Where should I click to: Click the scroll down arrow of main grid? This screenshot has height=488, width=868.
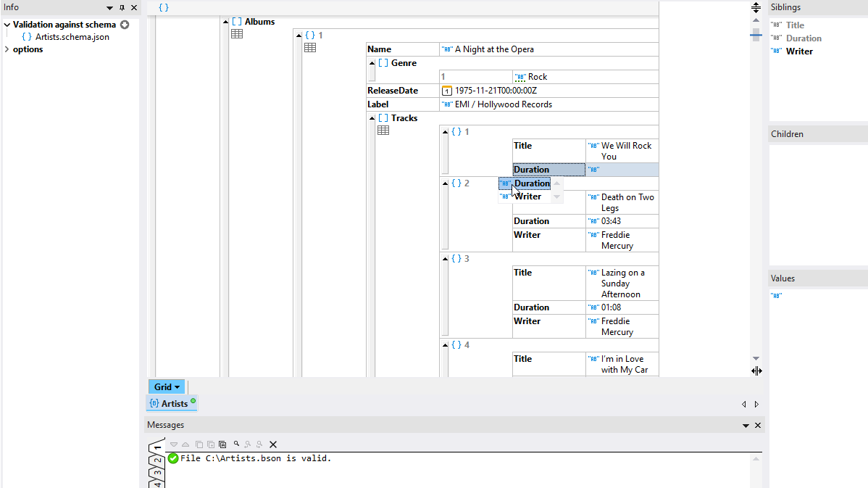coord(756,358)
